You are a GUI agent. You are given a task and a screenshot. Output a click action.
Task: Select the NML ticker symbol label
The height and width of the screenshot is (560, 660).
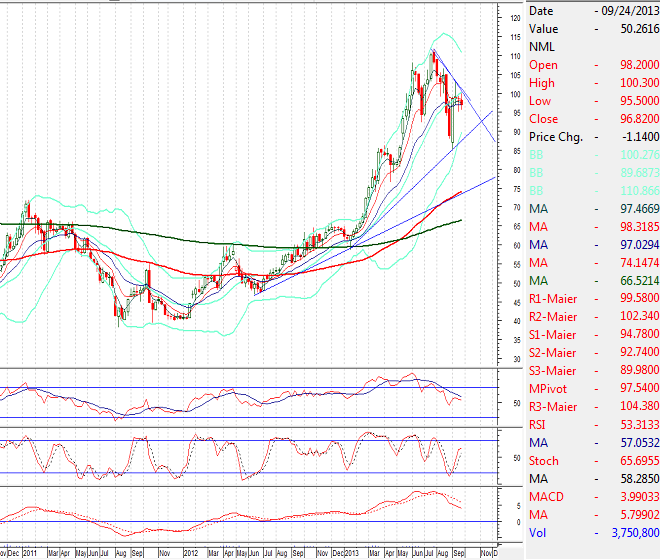(x=543, y=46)
